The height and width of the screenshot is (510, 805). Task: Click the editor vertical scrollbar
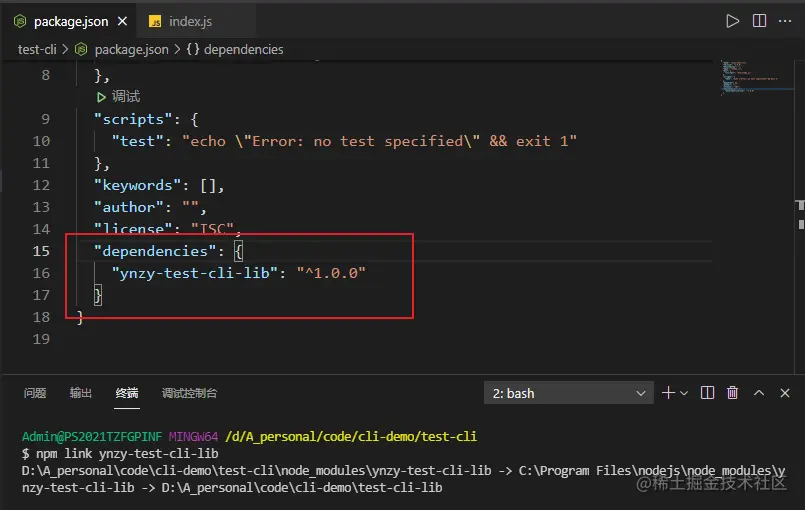point(800,216)
